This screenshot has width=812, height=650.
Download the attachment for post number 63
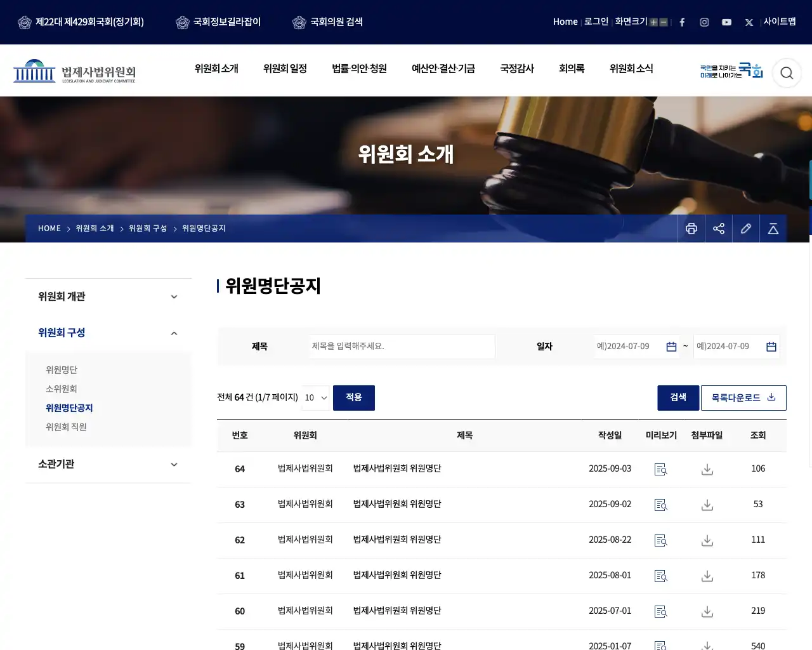pos(707,505)
